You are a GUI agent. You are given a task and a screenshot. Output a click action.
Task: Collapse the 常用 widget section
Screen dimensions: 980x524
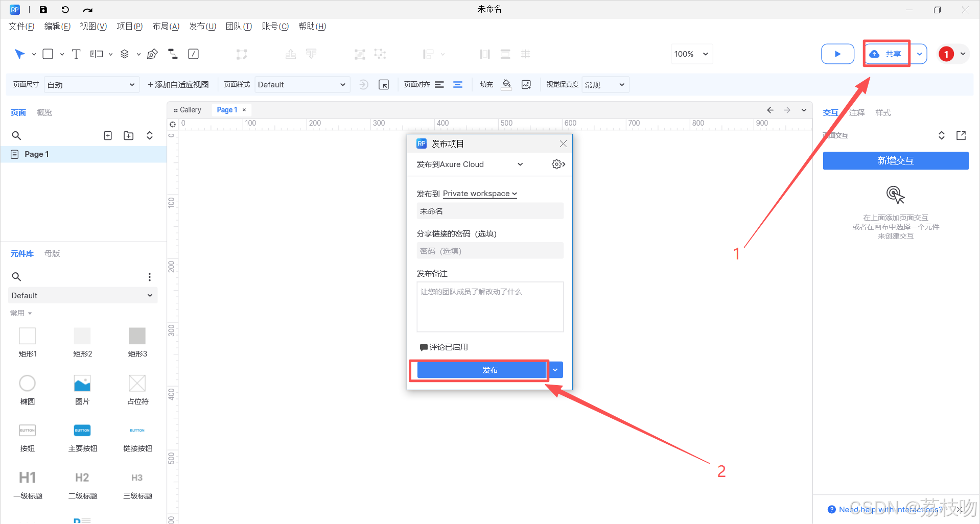21,313
